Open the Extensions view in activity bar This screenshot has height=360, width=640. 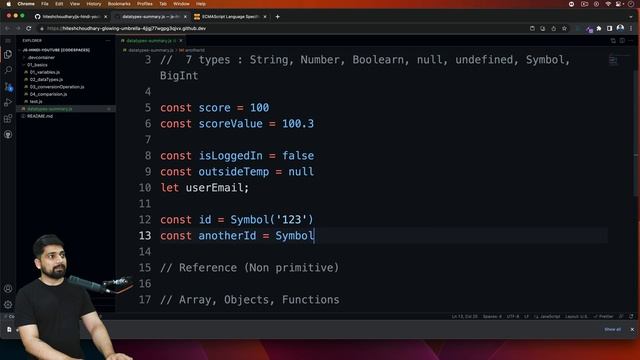pyautogui.click(x=8, y=118)
